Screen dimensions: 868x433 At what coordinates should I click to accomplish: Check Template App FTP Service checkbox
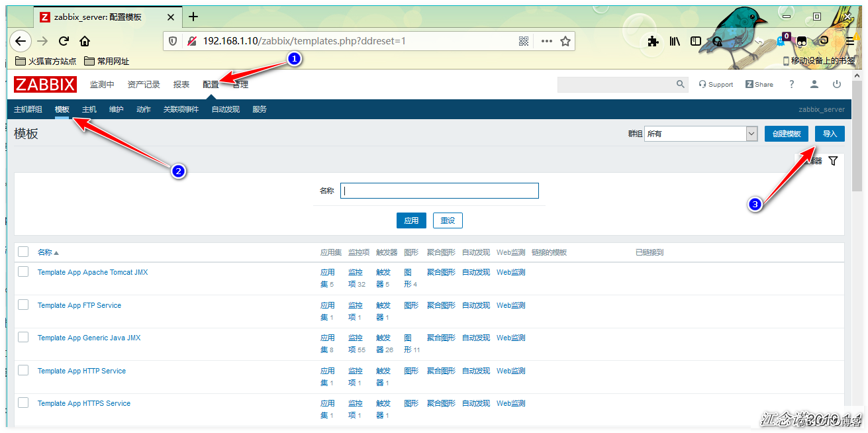coord(23,305)
